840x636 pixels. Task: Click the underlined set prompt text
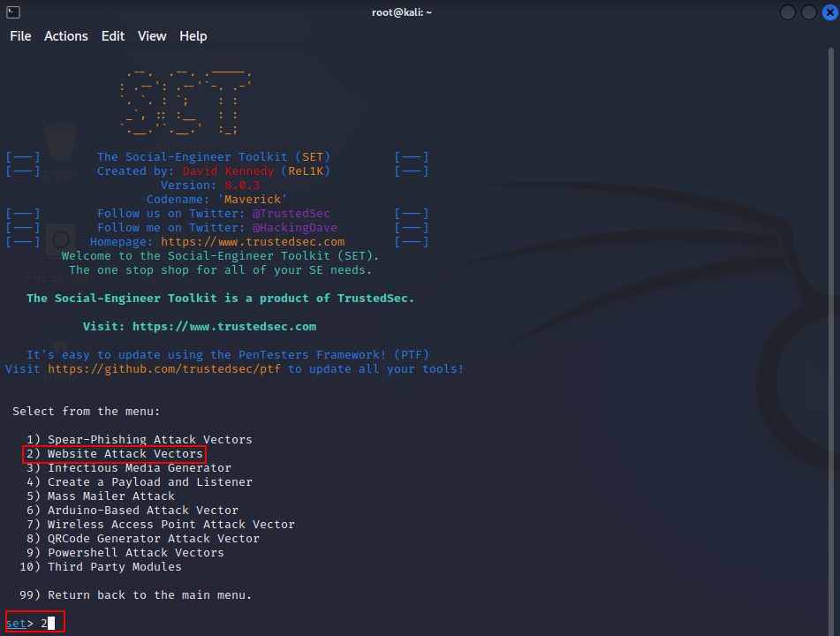click(16, 624)
